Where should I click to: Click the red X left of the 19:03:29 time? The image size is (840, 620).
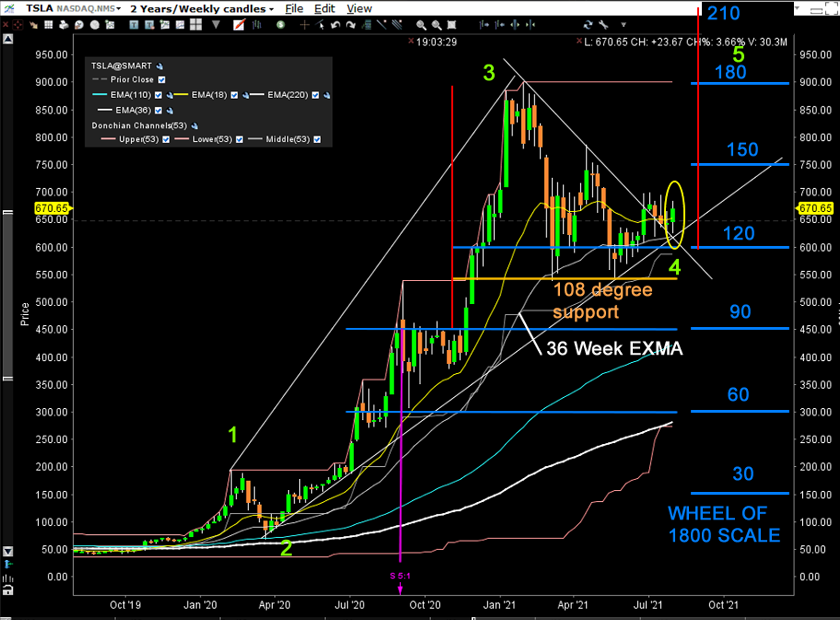[x=411, y=41]
